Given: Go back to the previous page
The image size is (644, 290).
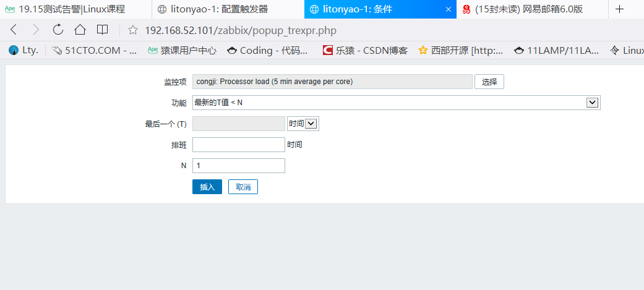Looking at the screenshot, I should pyautogui.click(x=14, y=30).
